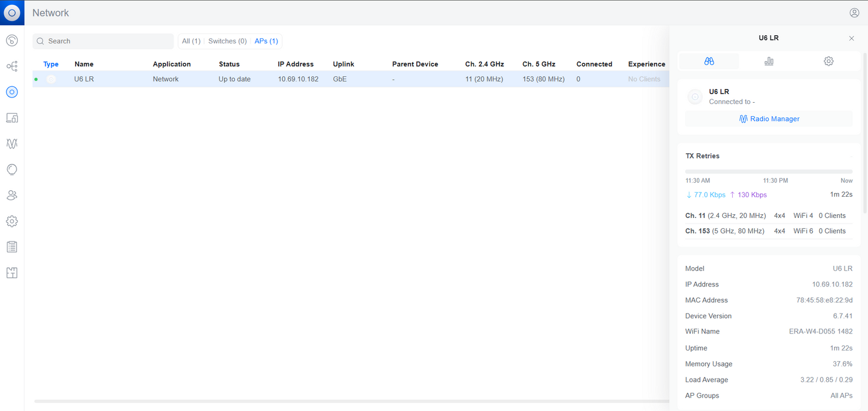Open the floor plan icon at the sidebar bottom
Screen dimensions: 868x411
[12, 273]
